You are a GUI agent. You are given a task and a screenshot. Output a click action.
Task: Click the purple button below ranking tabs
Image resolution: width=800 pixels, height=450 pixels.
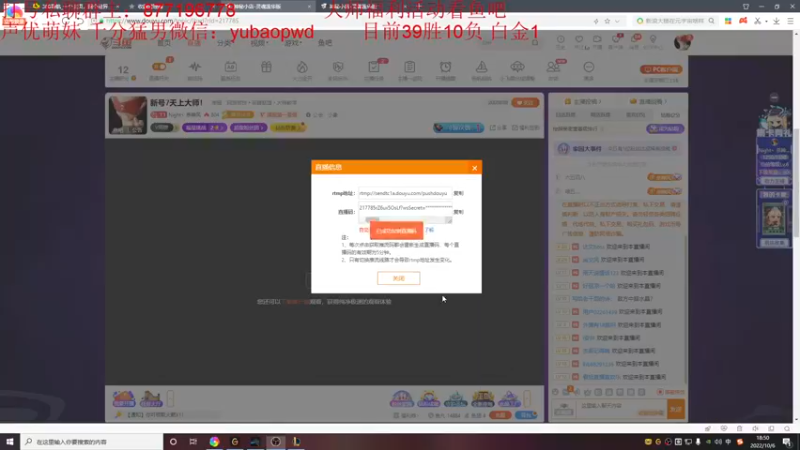665,129
